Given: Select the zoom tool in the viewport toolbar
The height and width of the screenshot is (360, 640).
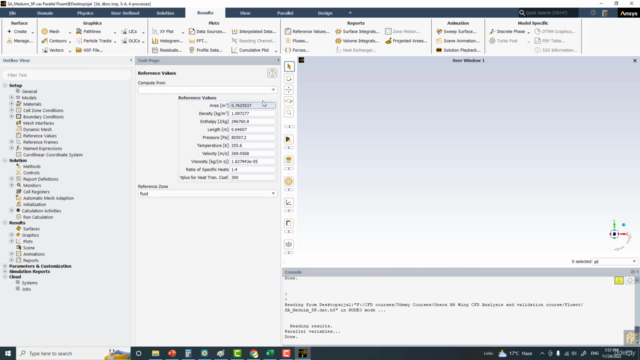Looking at the screenshot, I should [289, 113].
